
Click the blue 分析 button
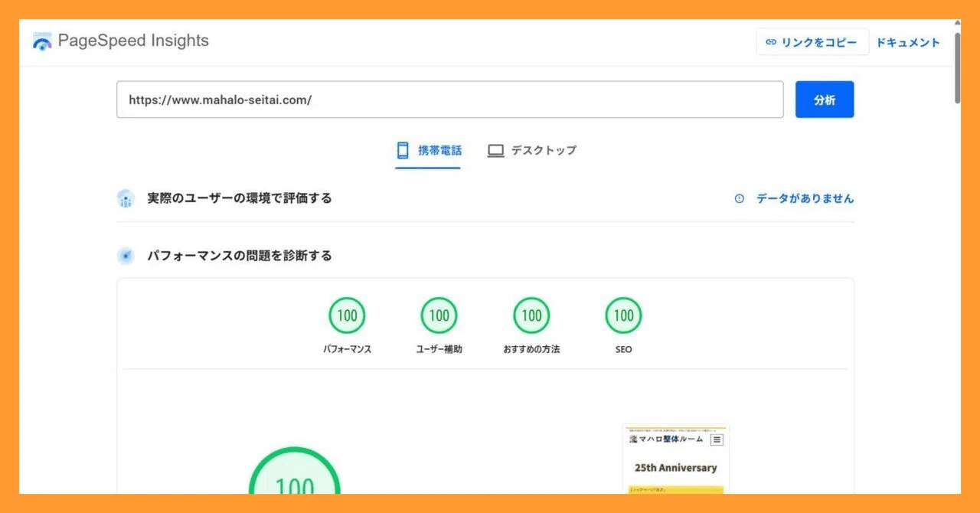[x=825, y=100]
